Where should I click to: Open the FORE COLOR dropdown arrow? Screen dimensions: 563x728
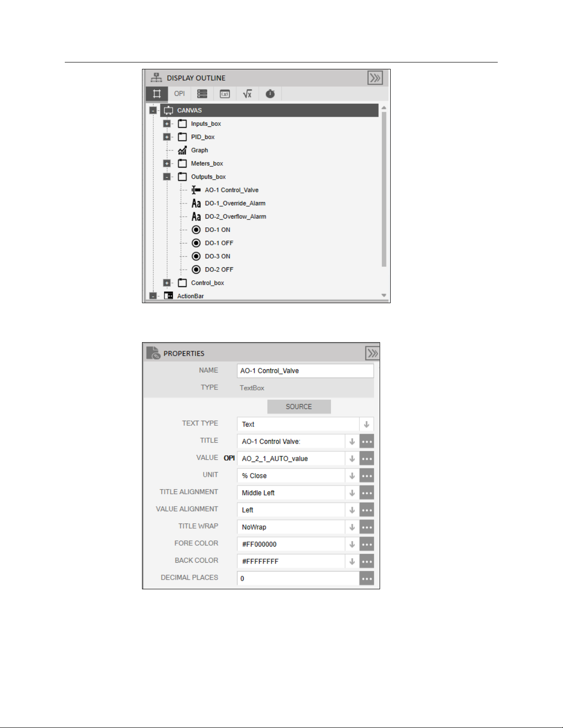pyautogui.click(x=352, y=544)
